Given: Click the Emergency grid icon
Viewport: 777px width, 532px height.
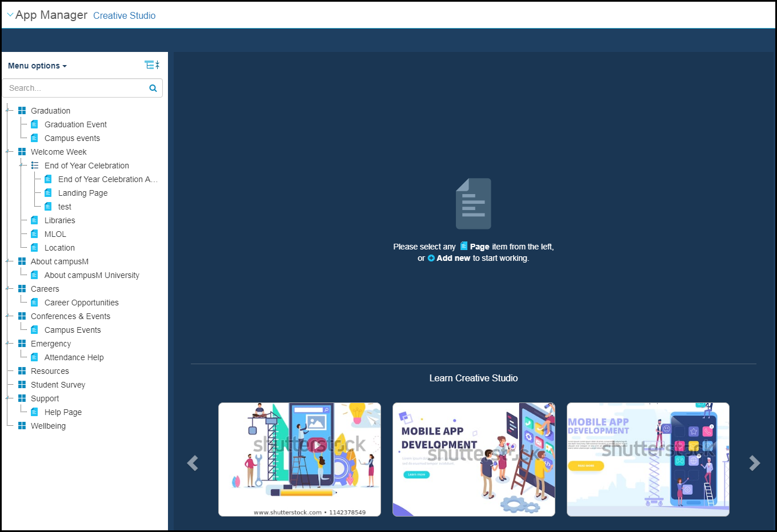Looking at the screenshot, I should coord(22,344).
